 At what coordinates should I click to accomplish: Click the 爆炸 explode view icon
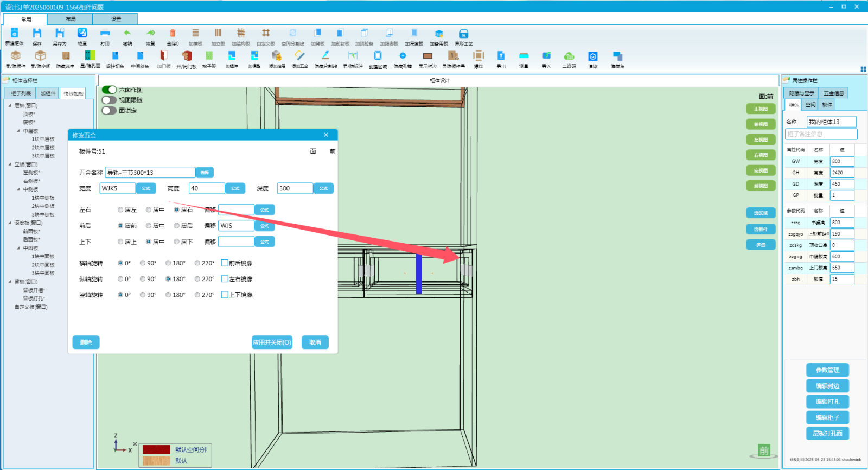point(478,56)
